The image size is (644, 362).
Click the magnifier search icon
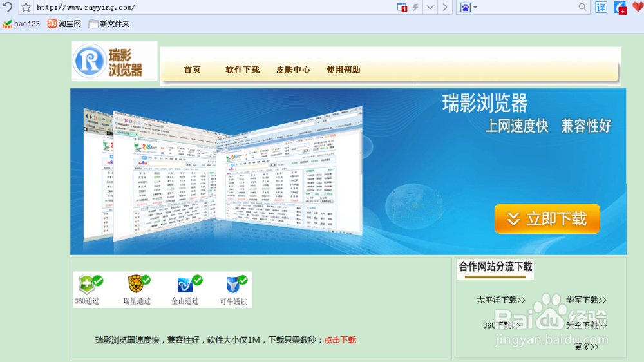pyautogui.click(x=582, y=7)
